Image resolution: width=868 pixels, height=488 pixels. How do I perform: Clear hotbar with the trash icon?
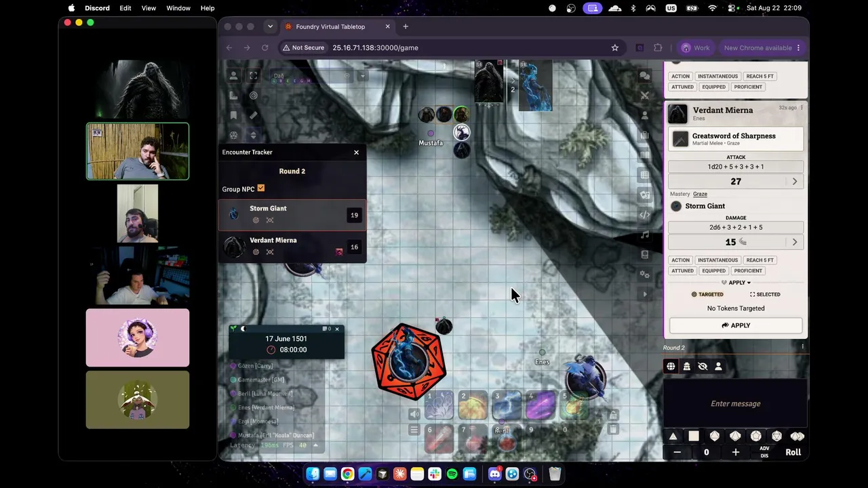[x=613, y=430]
